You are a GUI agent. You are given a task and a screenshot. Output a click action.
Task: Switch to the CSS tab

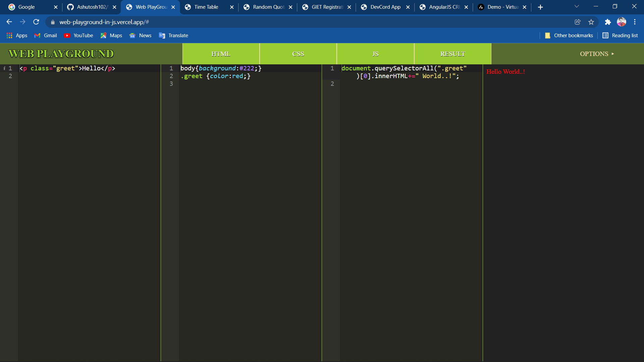pyautogui.click(x=298, y=54)
